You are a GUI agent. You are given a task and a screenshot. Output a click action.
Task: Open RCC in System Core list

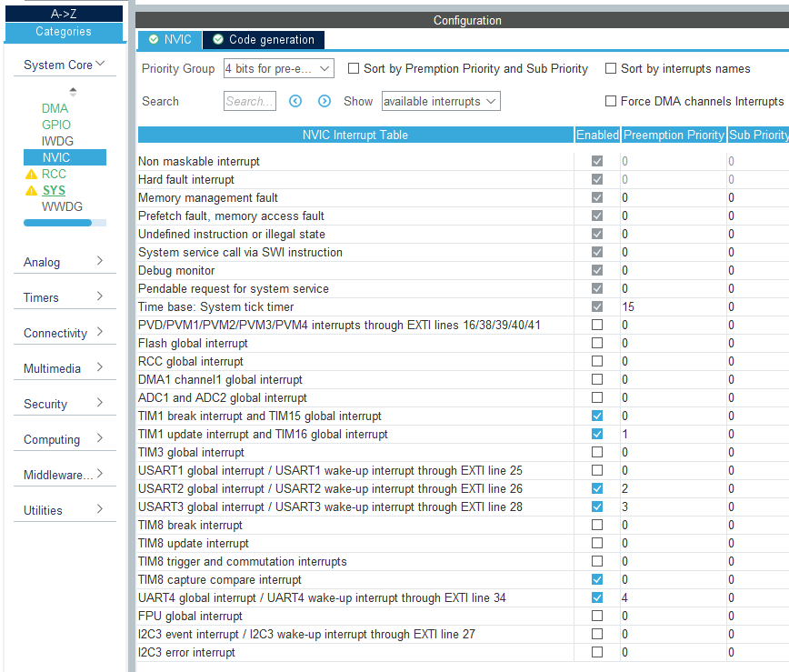tap(54, 174)
